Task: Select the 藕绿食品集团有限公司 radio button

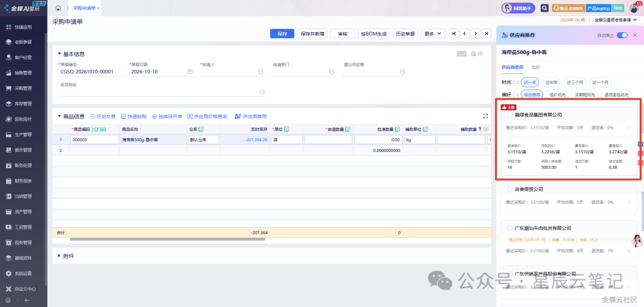Action: tap(510, 115)
